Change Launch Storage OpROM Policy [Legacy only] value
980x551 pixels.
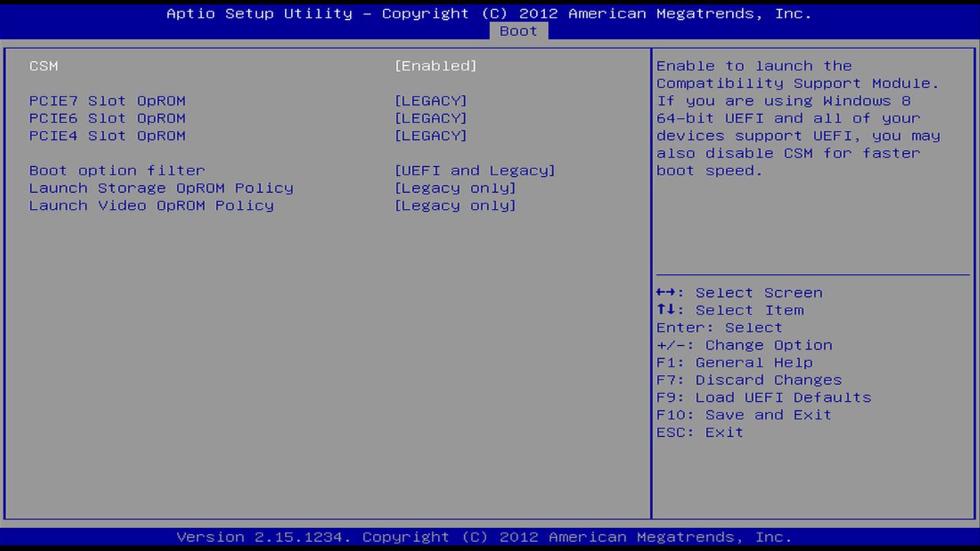[x=456, y=188]
